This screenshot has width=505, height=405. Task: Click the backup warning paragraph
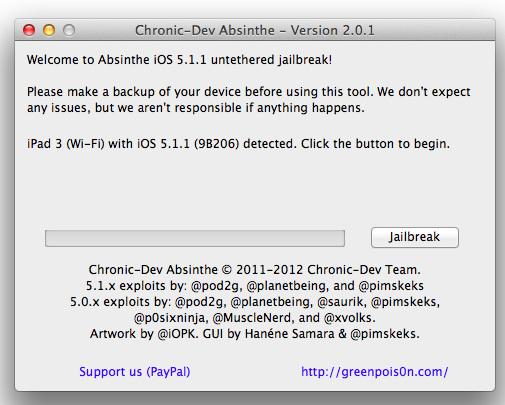pos(249,100)
